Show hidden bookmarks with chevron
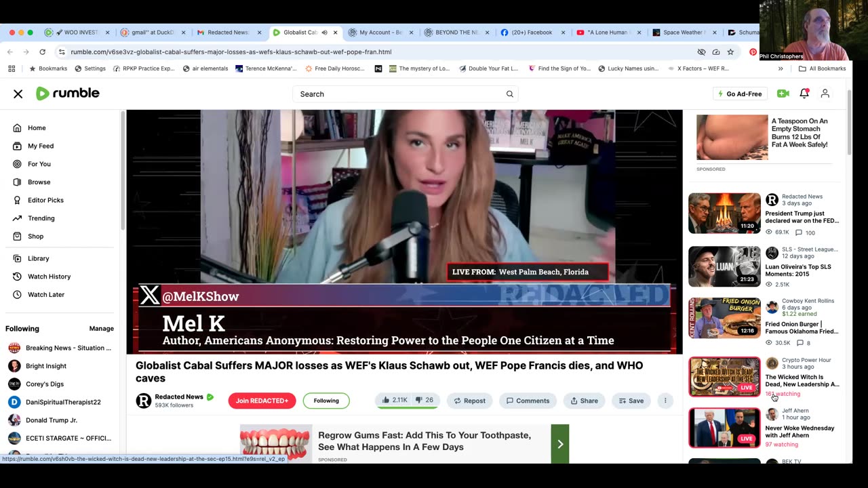The width and height of the screenshot is (868, 488). [781, 68]
